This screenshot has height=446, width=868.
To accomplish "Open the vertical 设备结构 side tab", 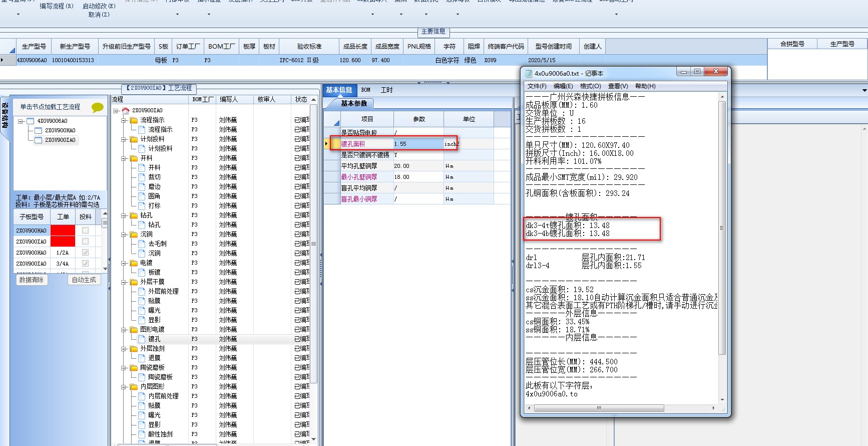I will click(5, 116).
